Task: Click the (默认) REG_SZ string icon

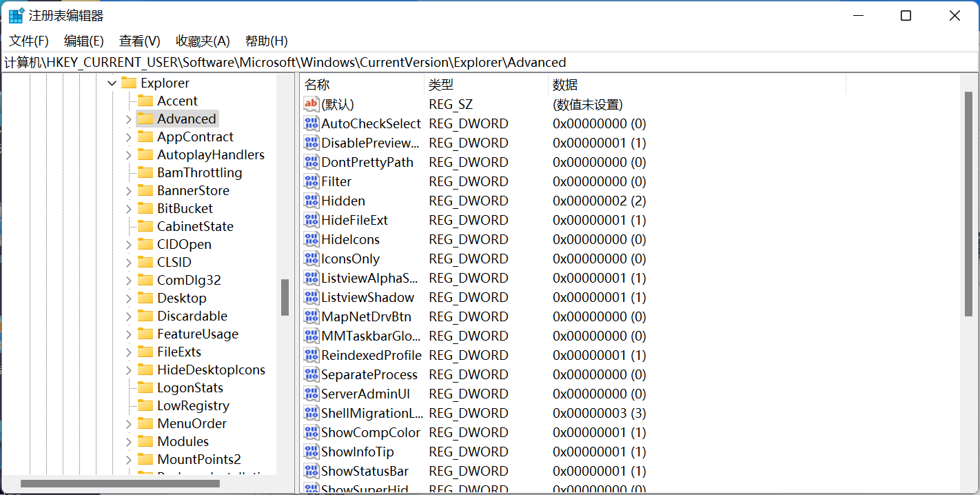Action: (x=310, y=104)
